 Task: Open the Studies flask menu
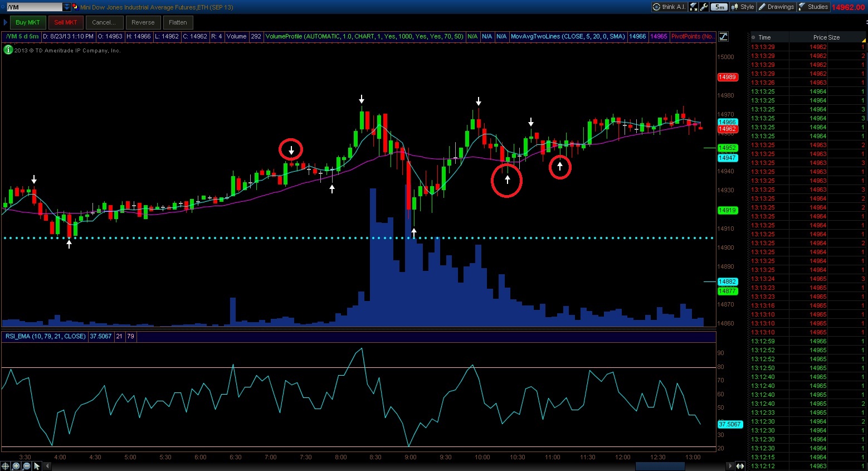(x=813, y=7)
